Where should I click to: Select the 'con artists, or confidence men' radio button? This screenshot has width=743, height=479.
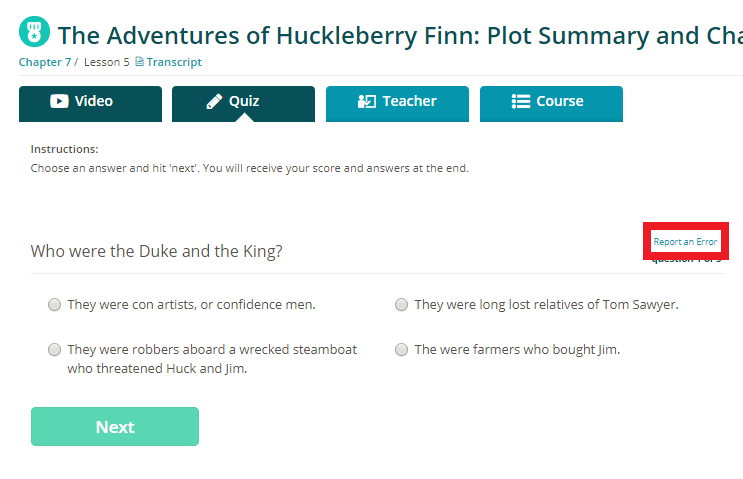[x=54, y=305]
